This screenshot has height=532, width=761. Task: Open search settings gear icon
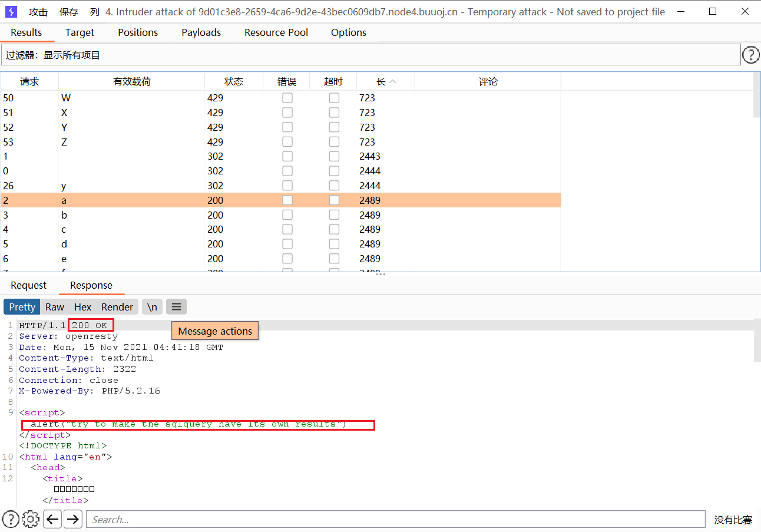pos(31,519)
